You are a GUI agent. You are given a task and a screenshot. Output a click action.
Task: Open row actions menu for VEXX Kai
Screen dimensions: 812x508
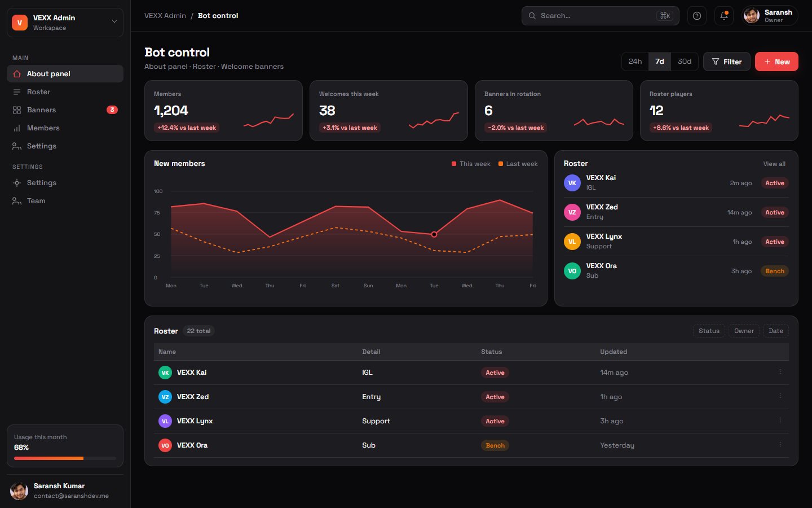click(x=780, y=372)
